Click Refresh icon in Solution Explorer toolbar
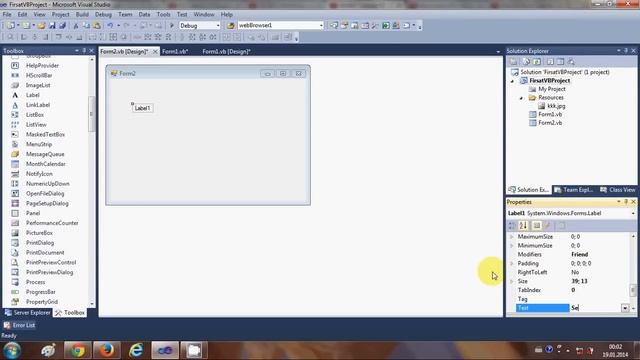This screenshot has width=640, height=360. point(537,62)
